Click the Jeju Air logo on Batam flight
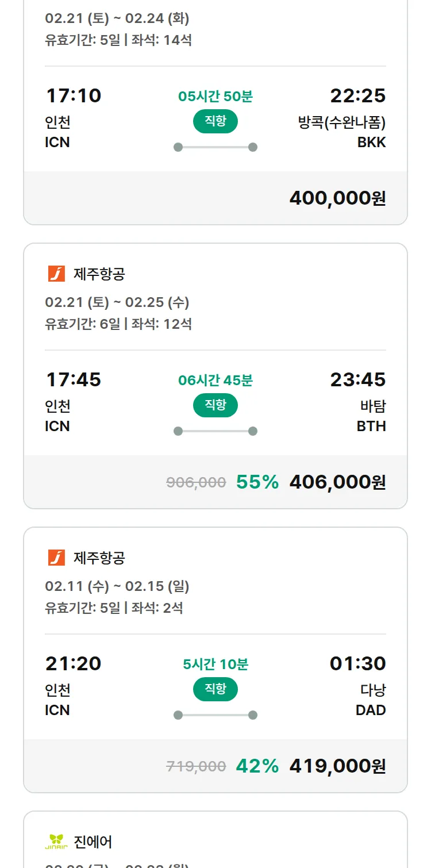The width and height of the screenshot is (431, 868). [56, 274]
